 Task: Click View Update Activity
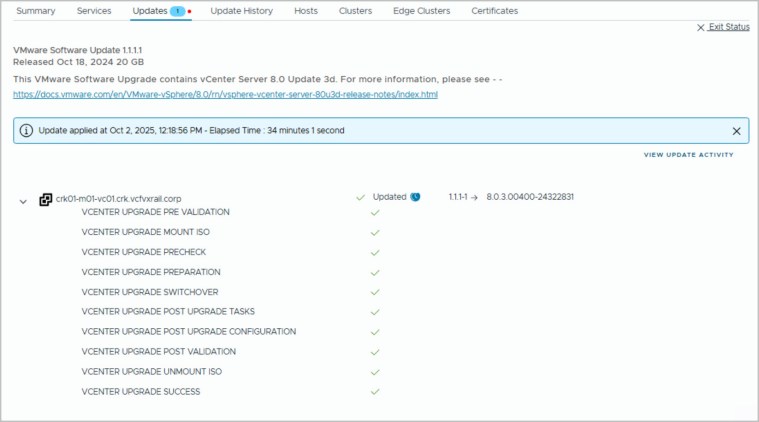pyautogui.click(x=688, y=155)
